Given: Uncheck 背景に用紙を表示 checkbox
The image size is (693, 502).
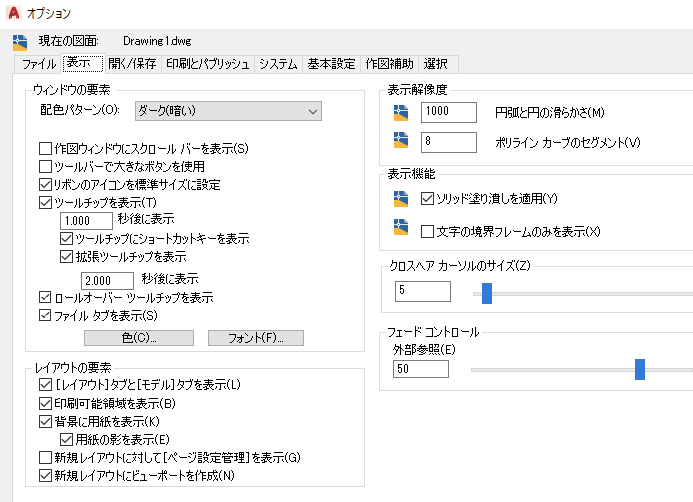Looking at the screenshot, I should [x=46, y=422].
